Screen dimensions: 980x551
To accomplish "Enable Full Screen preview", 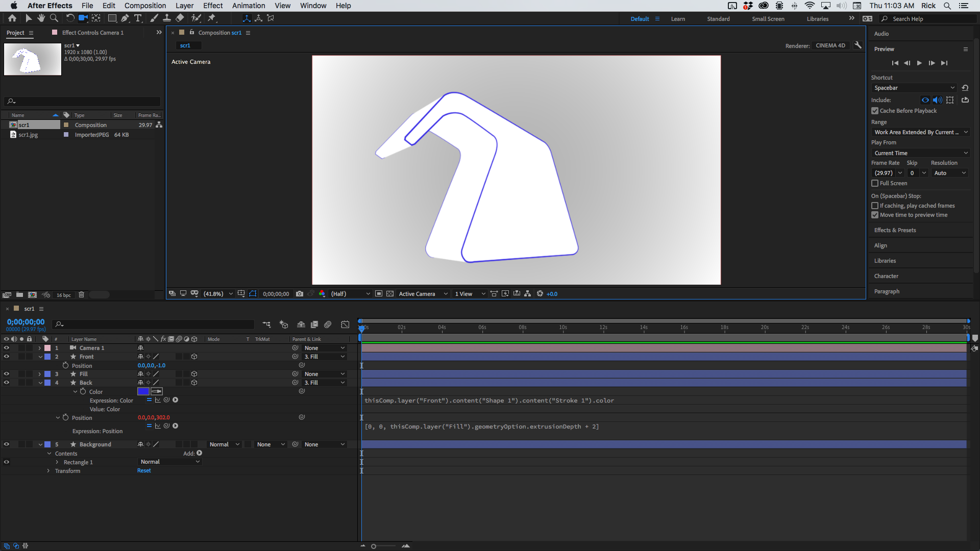I will (875, 184).
